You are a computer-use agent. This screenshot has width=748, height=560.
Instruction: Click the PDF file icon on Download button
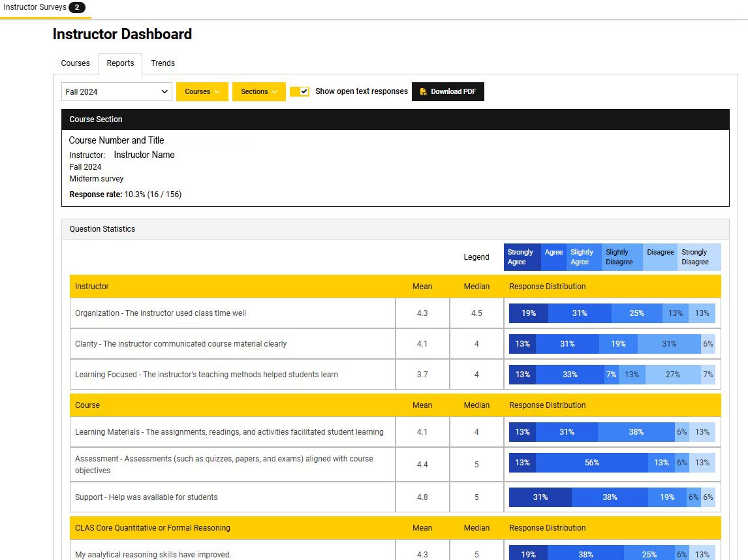click(423, 92)
